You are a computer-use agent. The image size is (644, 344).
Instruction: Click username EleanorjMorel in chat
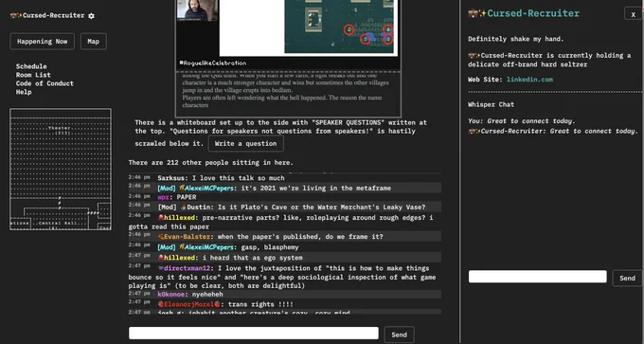point(189,304)
